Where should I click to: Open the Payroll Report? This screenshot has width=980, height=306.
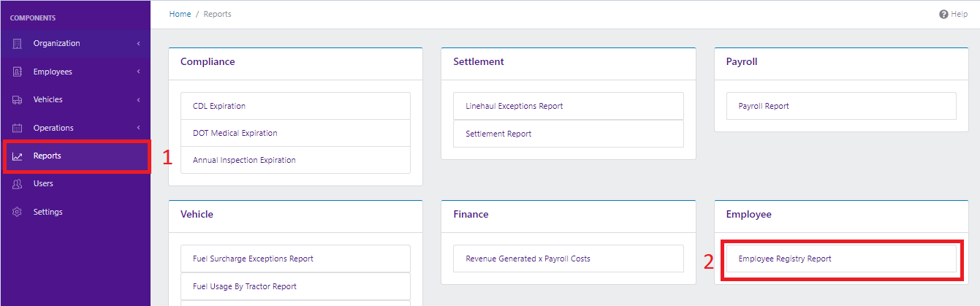pos(764,106)
